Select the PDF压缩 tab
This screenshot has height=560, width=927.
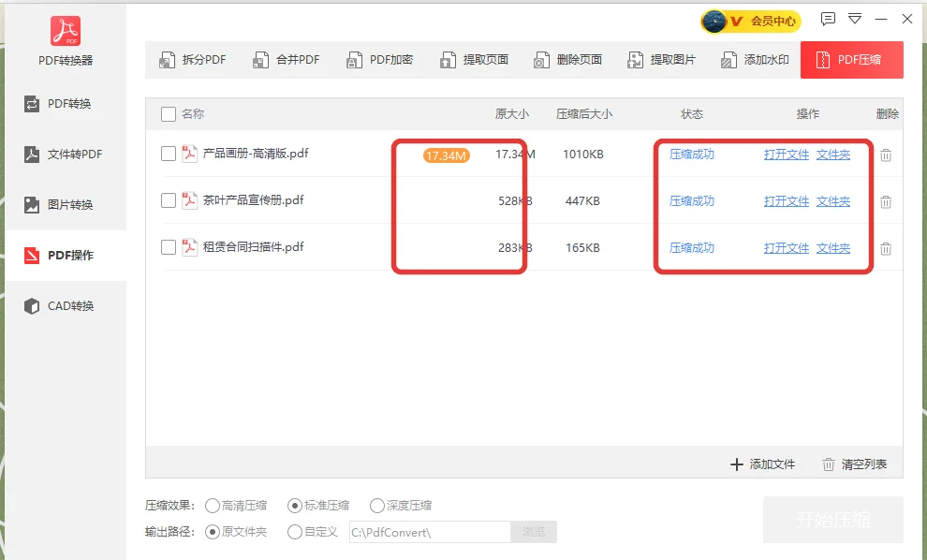point(851,60)
